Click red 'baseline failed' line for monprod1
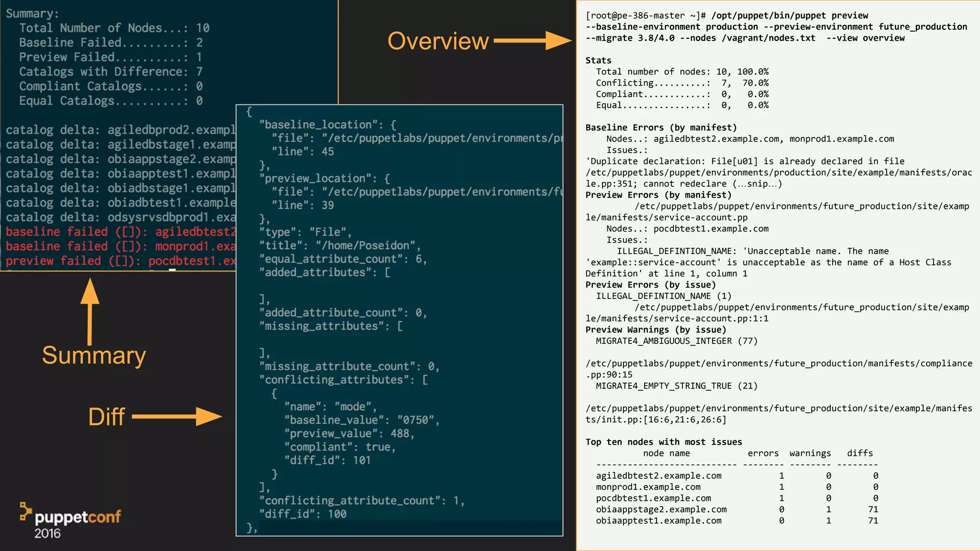This screenshot has height=551, width=980. tap(121, 246)
